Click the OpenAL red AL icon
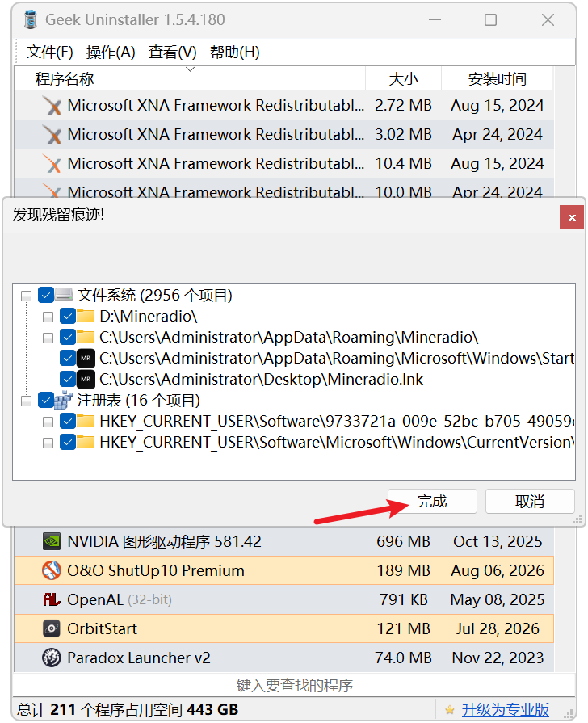The height and width of the screenshot is (723, 588). (52, 599)
